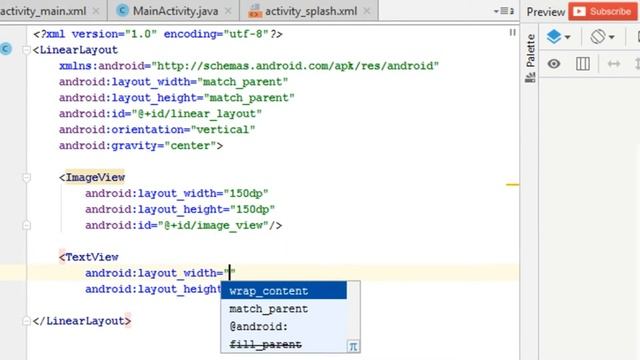Image resolution: width=640 pixels, height=360 pixels.
Task: Open the design surface layers dropdown
Action: 558,37
